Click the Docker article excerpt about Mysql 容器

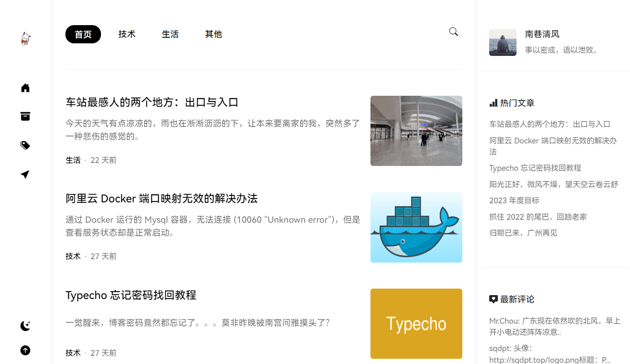[213, 226]
